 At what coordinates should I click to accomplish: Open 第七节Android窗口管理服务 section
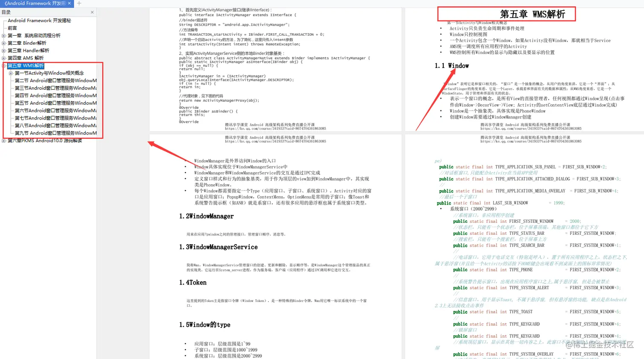point(56,118)
